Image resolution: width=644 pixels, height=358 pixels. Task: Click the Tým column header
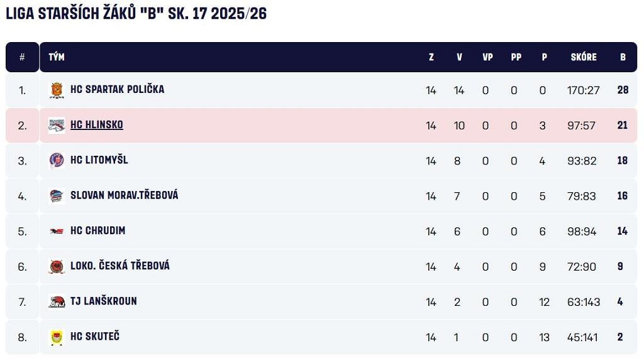pyautogui.click(x=57, y=57)
